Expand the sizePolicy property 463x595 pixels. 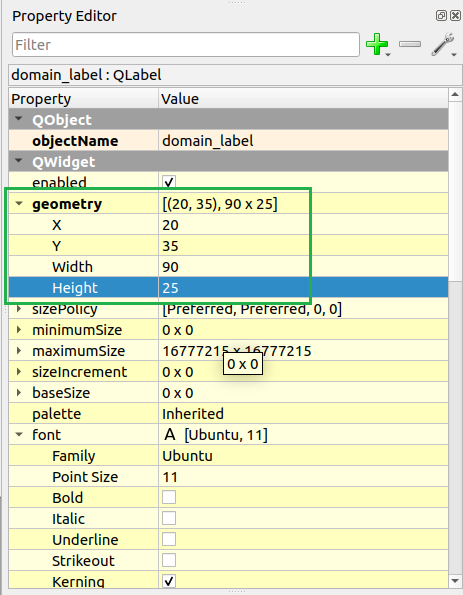[x=19, y=309]
